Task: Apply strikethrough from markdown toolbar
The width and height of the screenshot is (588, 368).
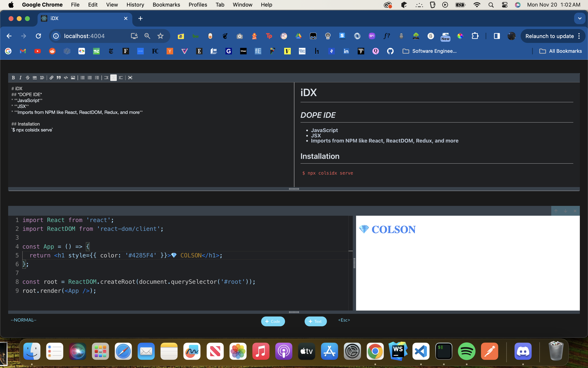Action: (27, 78)
